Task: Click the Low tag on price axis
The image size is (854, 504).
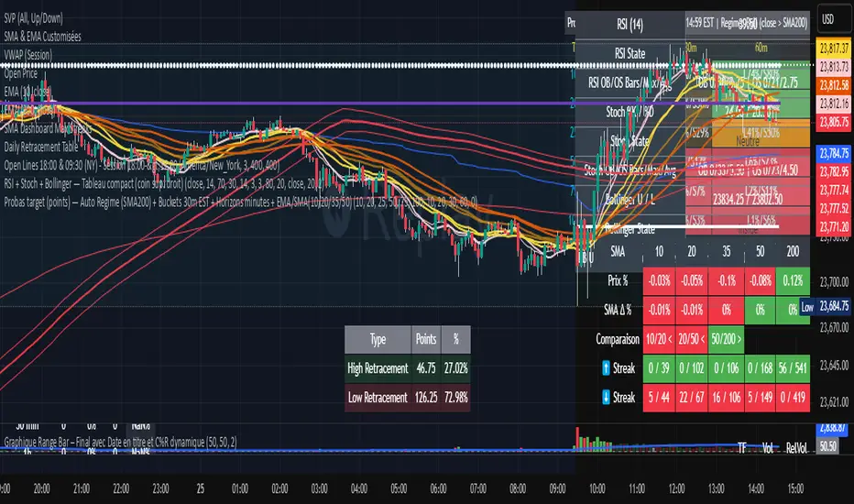Action: [807, 307]
